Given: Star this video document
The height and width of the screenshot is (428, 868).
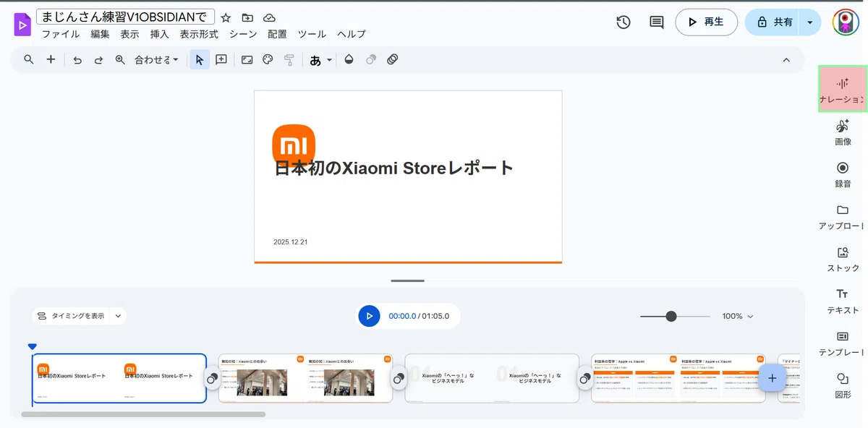Looking at the screenshot, I should (x=226, y=18).
